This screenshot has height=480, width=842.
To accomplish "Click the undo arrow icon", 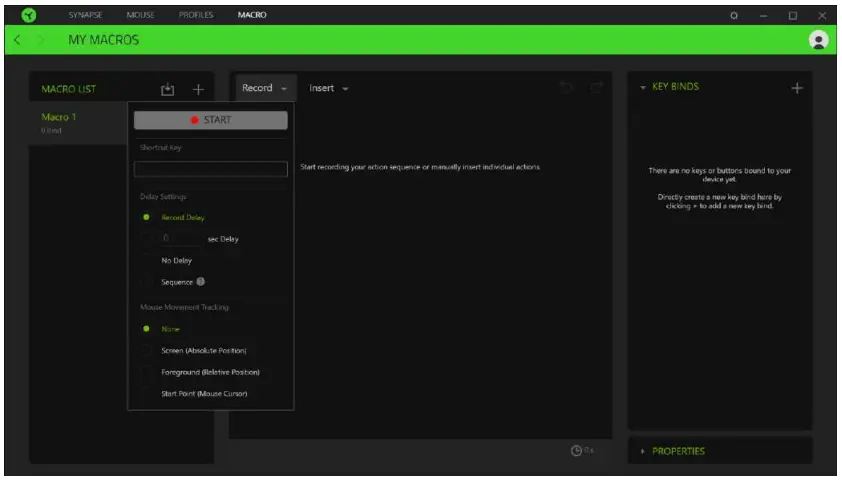I will (566, 88).
